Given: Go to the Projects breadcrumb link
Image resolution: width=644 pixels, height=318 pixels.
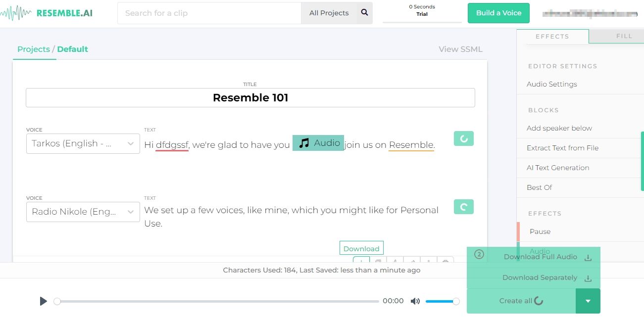Looking at the screenshot, I should (x=34, y=49).
